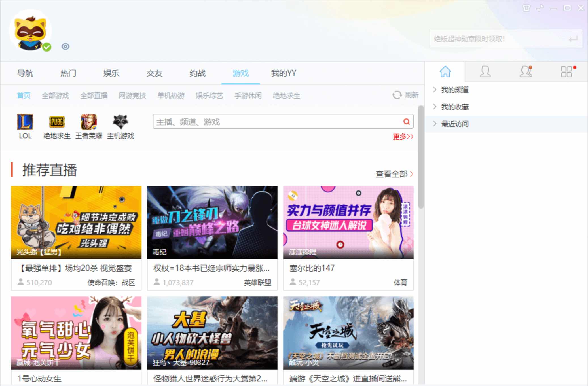The image size is (588, 386).
Task: Click category label 使命召唤：战区
Action: pyautogui.click(x=111, y=283)
